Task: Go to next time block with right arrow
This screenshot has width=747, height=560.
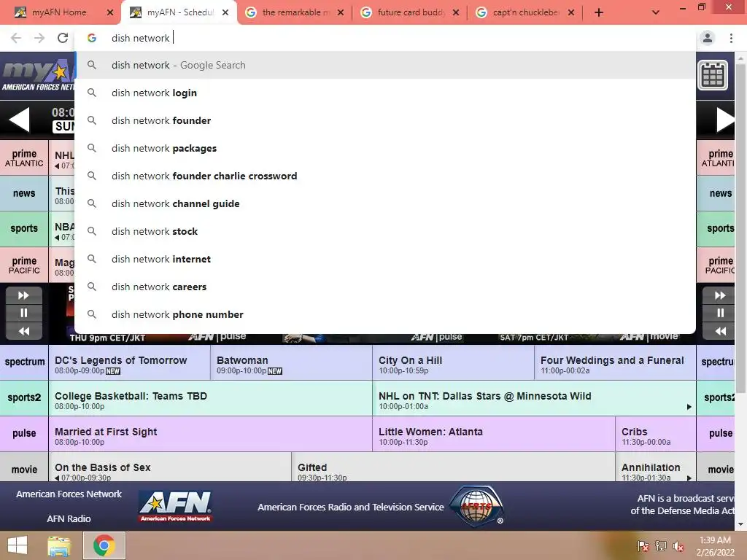Action: [x=726, y=120]
